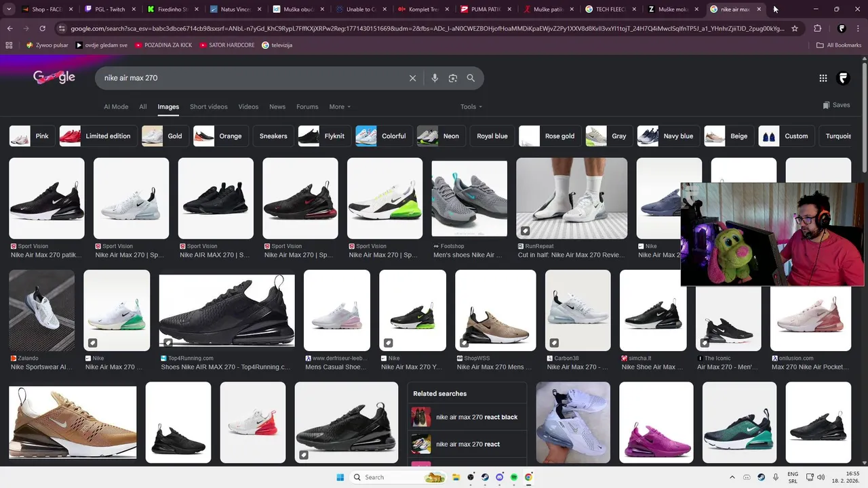
Task: Open new tab with plus button
Action: (x=775, y=9)
